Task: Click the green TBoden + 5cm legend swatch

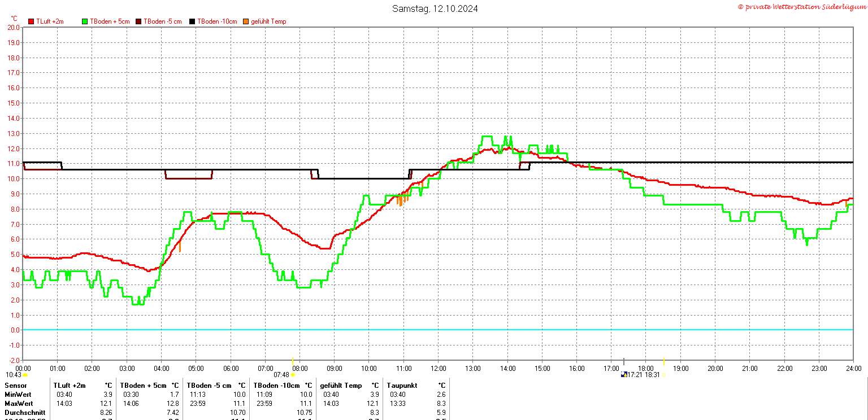Action: pos(85,21)
